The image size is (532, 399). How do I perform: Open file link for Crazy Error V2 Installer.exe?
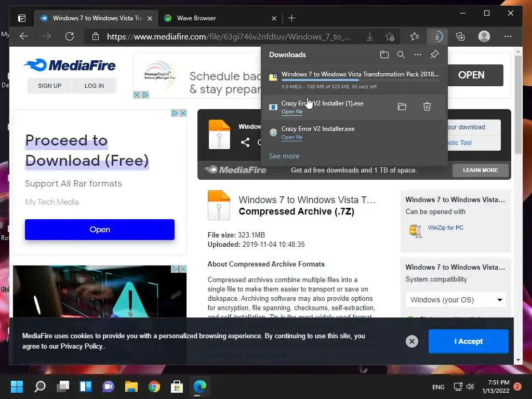[x=292, y=137]
